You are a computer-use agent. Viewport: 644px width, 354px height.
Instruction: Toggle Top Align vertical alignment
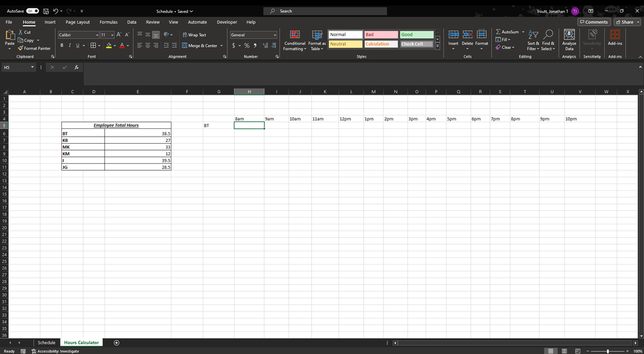coord(140,35)
